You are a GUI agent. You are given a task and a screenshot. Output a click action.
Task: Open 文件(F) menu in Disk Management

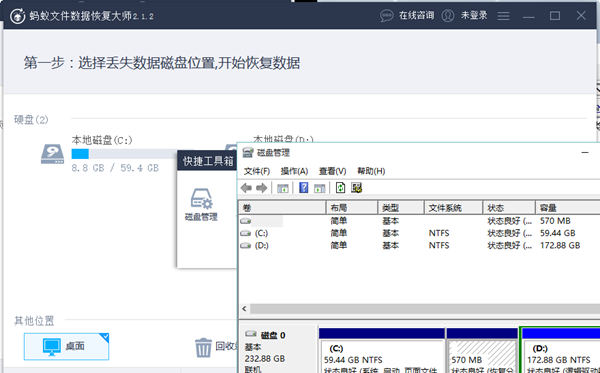pos(257,171)
